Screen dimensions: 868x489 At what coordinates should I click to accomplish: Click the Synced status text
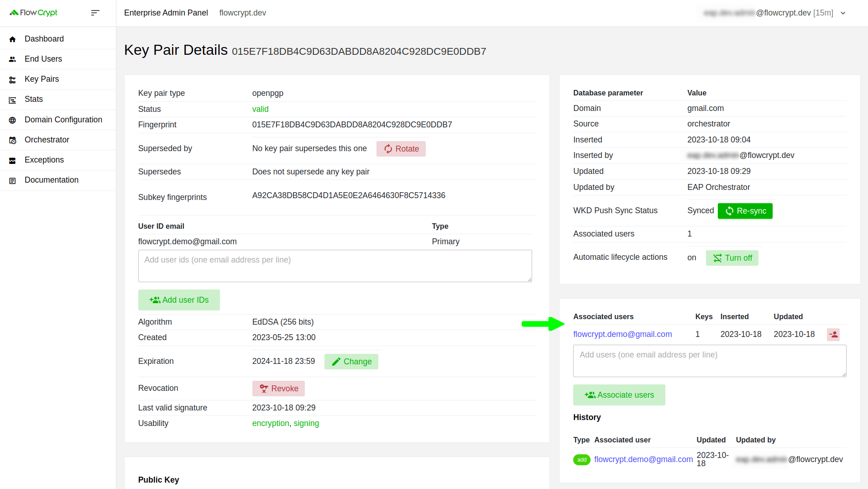pyautogui.click(x=701, y=210)
